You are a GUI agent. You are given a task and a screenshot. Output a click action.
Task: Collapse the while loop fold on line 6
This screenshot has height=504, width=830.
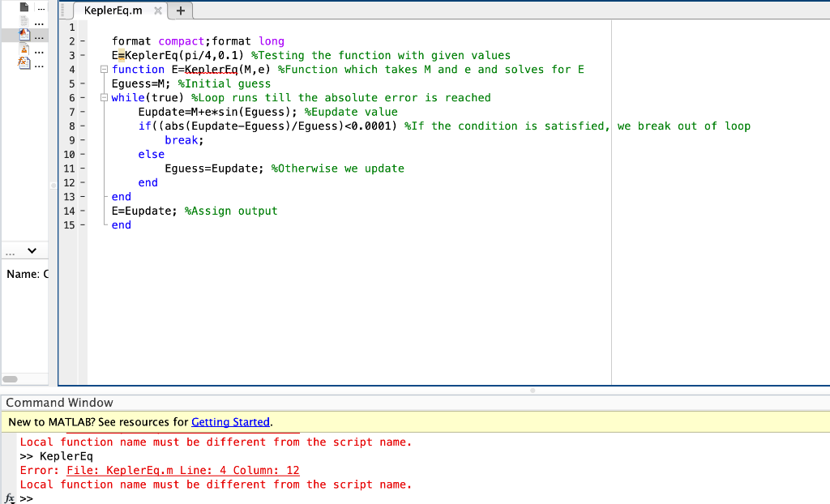105,97
